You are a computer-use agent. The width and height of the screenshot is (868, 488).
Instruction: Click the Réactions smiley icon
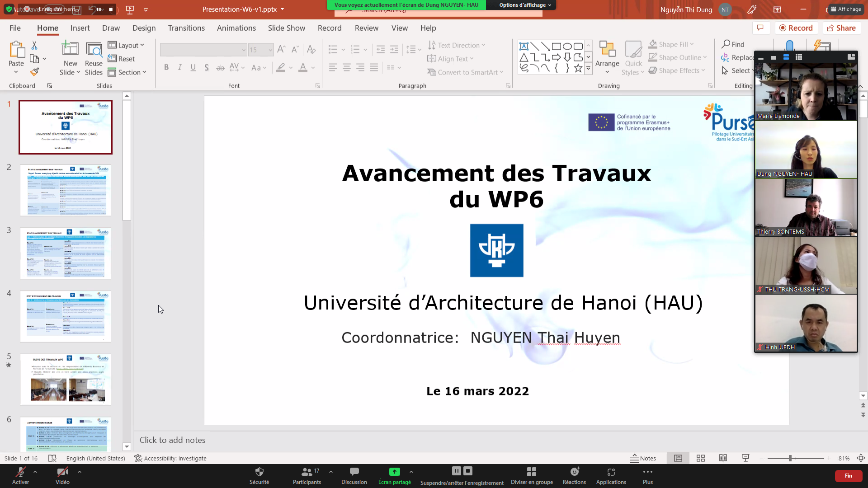point(574,475)
